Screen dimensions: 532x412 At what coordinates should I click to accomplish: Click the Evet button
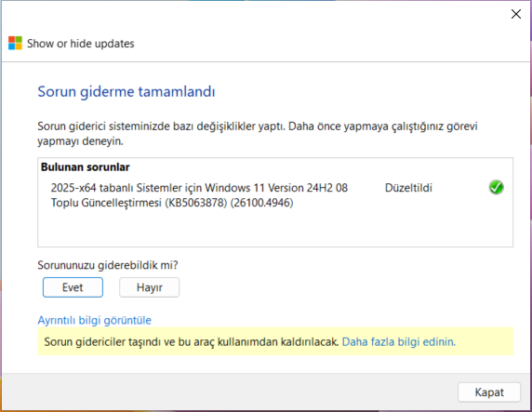click(73, 287)
